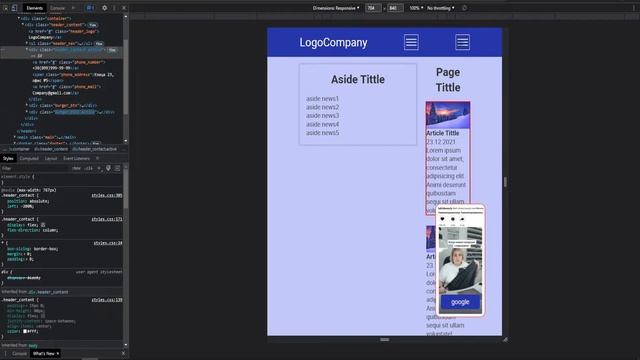Click the rotate viewport icon
The height and width of the screenshot is (360, 640).
coord(464,8)
